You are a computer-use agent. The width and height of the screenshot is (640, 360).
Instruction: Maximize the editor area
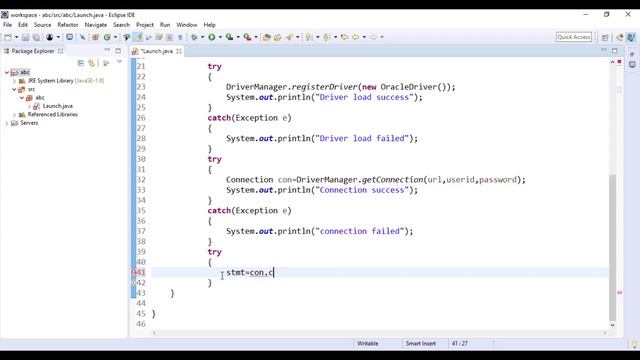[615, 51]
